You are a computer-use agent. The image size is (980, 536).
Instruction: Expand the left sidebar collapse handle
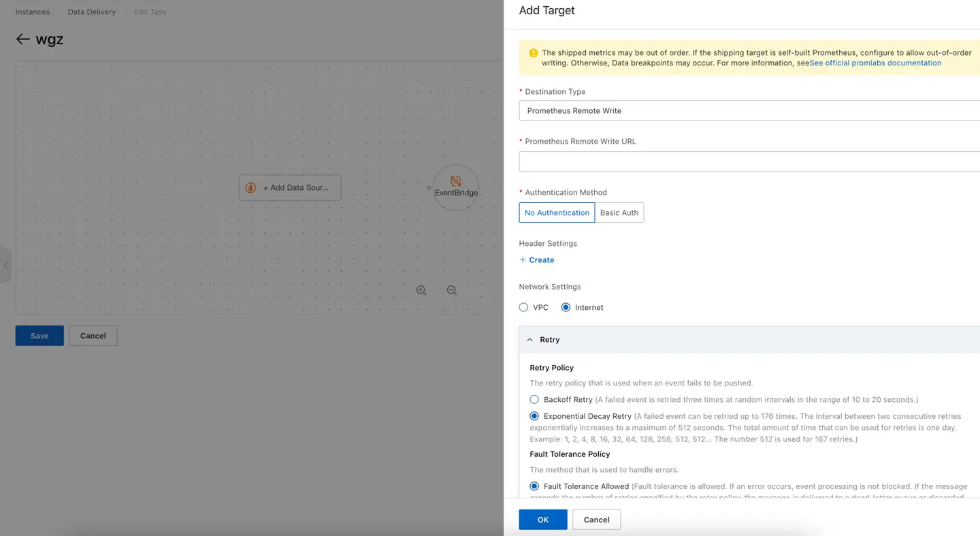[x=5, y=266]
